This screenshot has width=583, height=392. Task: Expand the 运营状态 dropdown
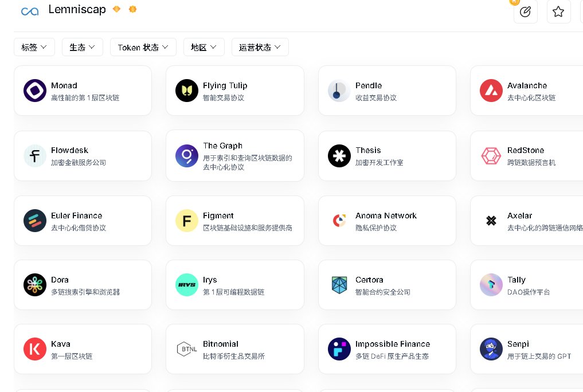pyautogui.click(x=260, y=47)
